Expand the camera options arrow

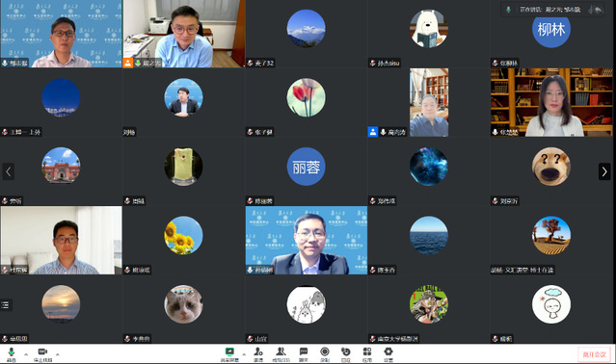pos(57,354)
